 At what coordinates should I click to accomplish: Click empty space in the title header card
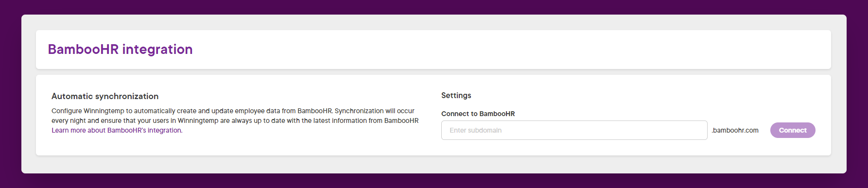tap(510, 50)
